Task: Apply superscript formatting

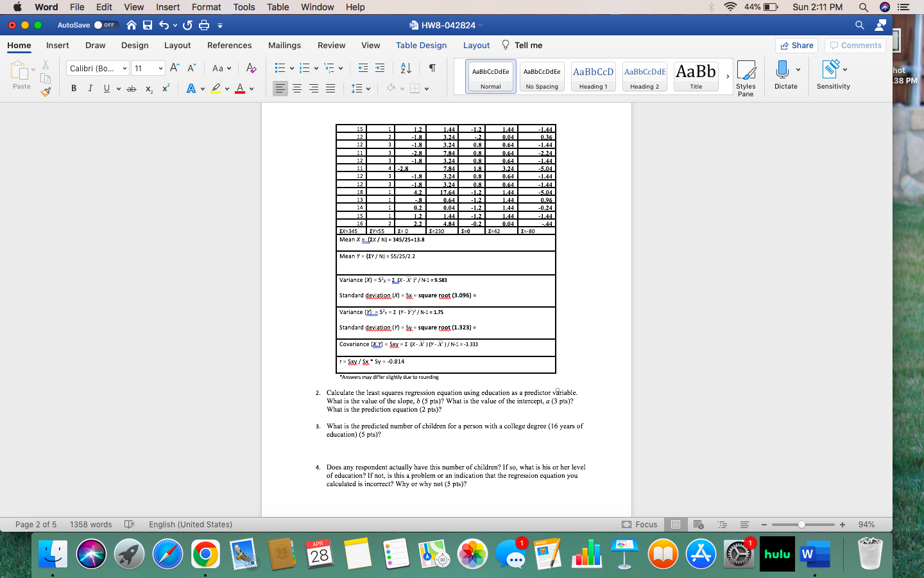Action: (166, 88)
